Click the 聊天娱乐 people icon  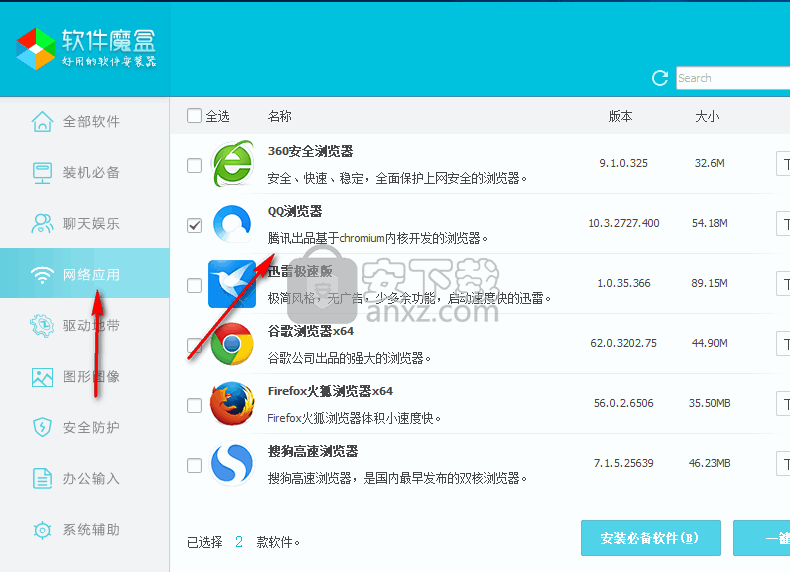pos(42,223)
